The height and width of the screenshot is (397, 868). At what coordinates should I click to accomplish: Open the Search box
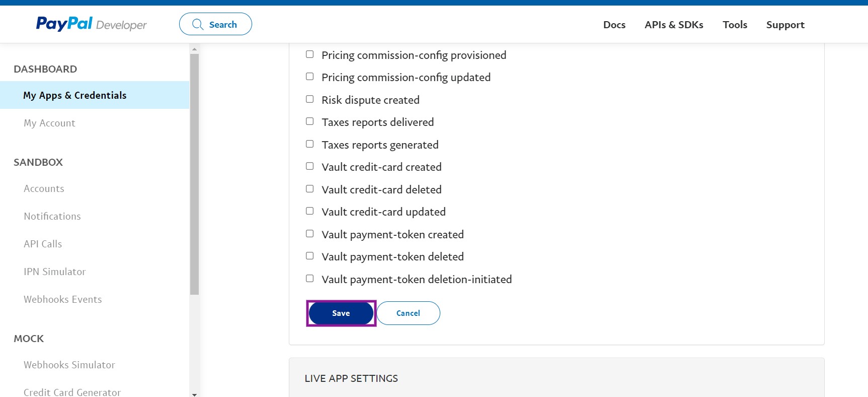pyautogui.click(x=215, y=24)
